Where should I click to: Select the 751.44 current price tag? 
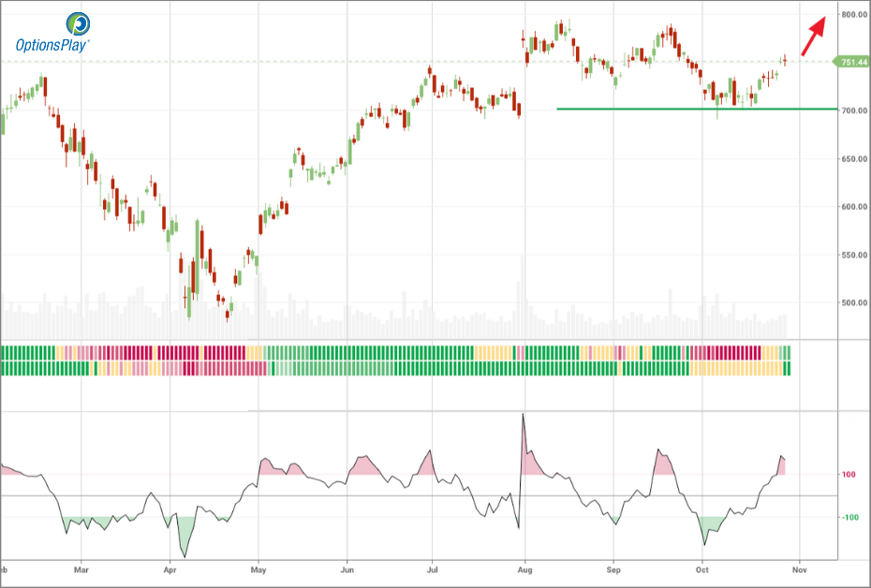[853, 62]
